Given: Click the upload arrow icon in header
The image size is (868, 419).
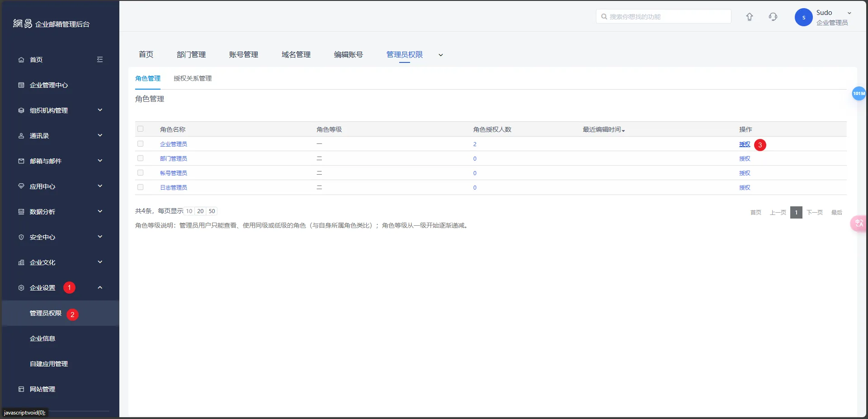Looking at the screenshot, I should click(749, 17).
